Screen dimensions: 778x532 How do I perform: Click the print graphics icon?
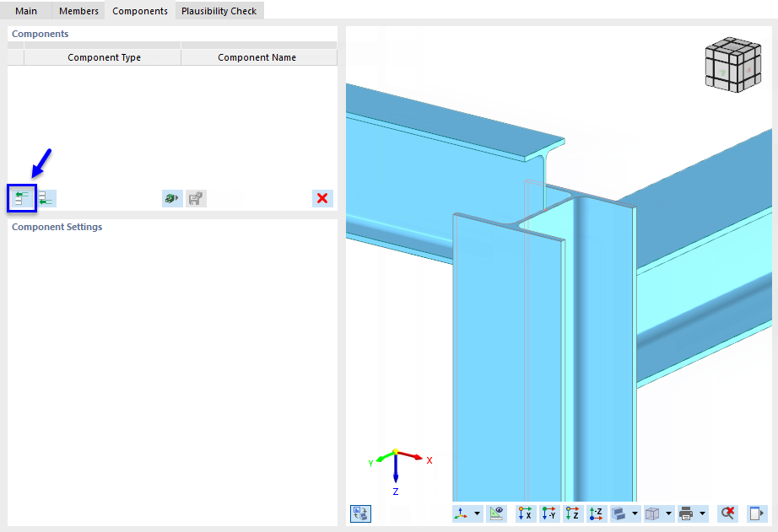click(686, 513)
